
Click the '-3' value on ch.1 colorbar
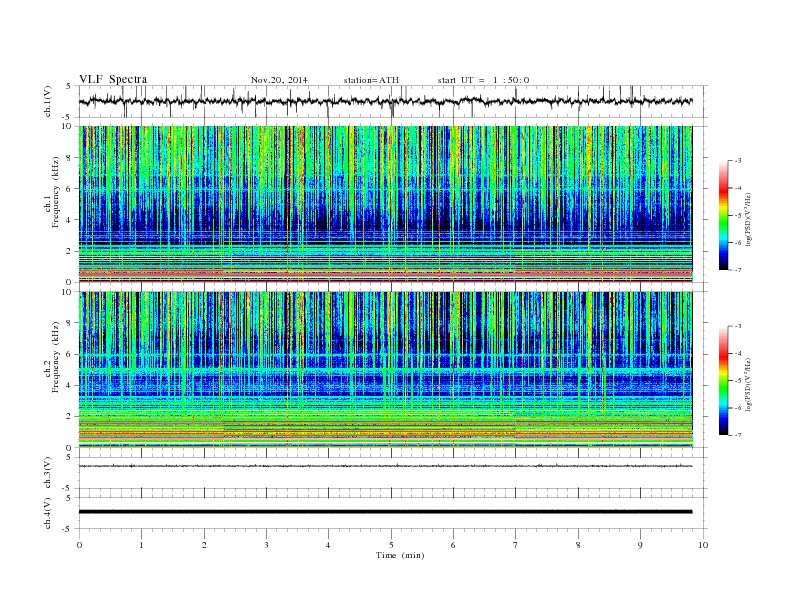coord(737,161)
